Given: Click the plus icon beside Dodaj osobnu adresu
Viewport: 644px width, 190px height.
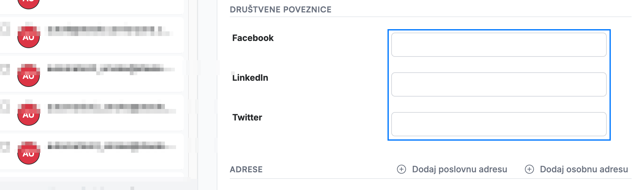Looking at the screenshot, I should (529, 169).
